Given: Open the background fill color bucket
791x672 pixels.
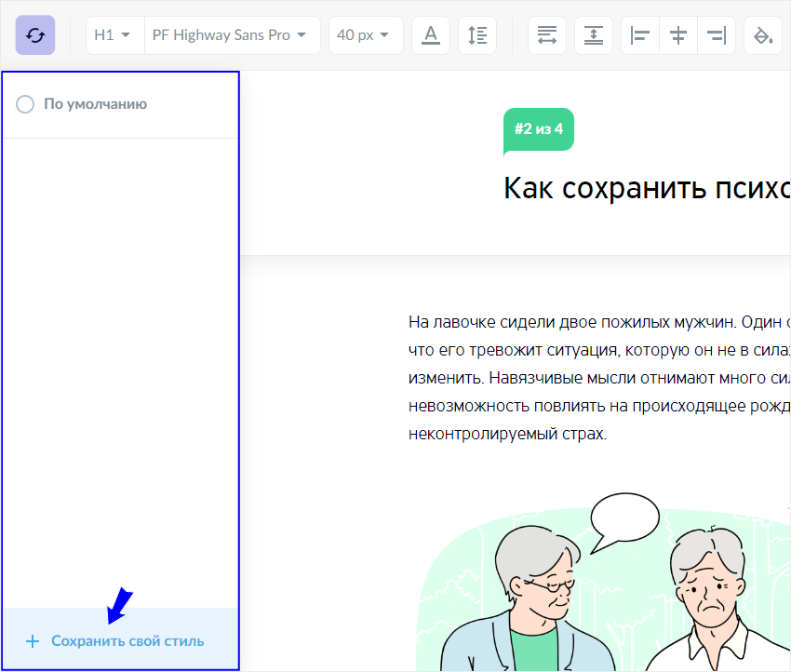Looking at the screenshot, I should (763, 34).
